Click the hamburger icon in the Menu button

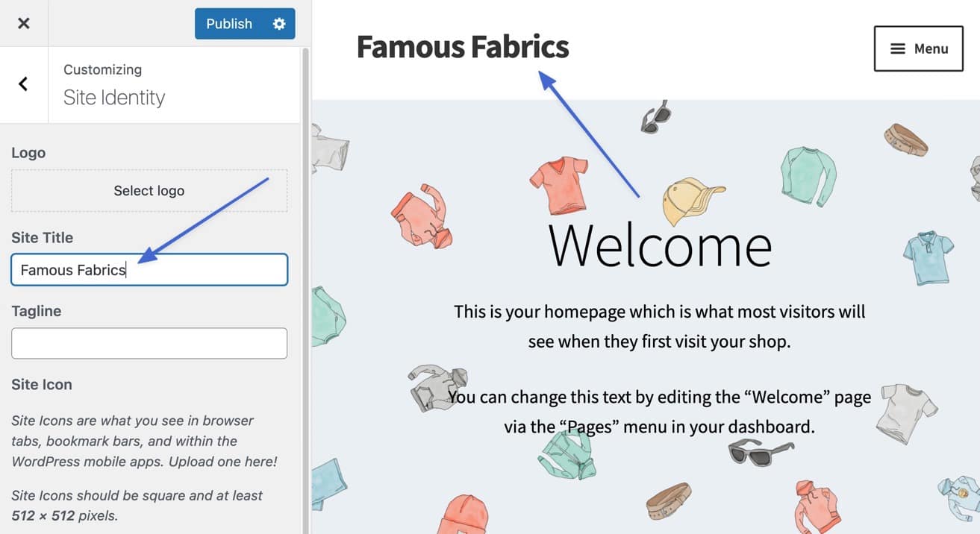point(899,48)
